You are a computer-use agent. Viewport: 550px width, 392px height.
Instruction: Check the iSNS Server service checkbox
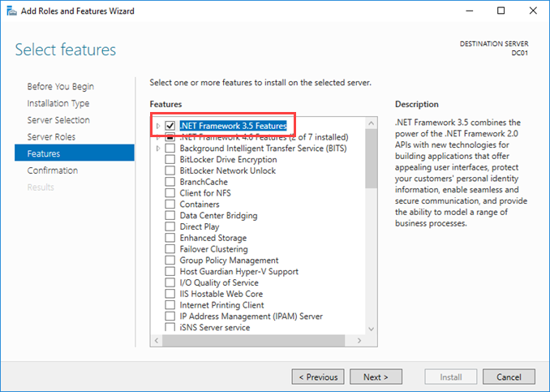point(170,327)
